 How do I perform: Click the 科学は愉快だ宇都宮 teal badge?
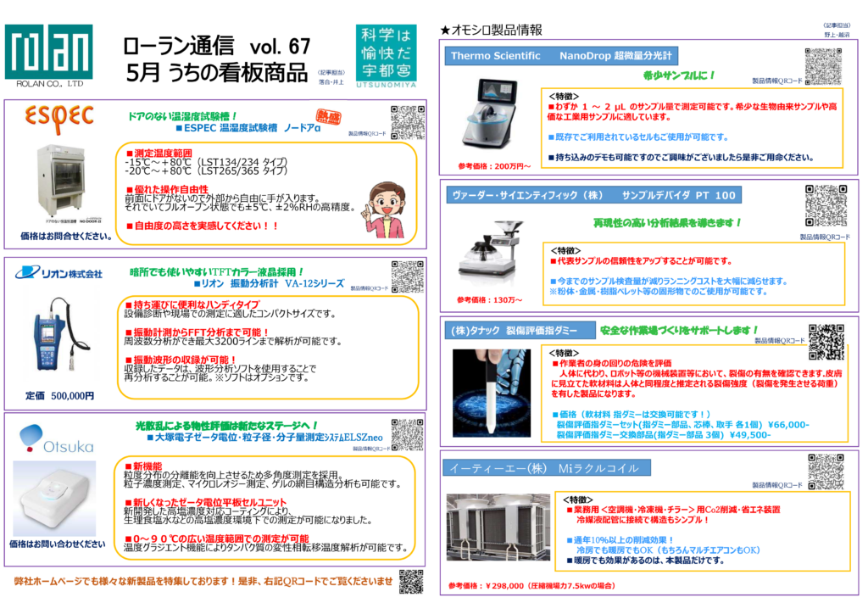[x=386, y=56]
